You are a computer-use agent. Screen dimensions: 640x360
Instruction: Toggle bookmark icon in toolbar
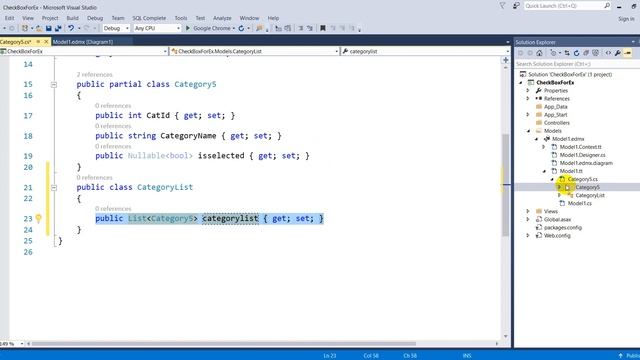(x=322, y=28)
